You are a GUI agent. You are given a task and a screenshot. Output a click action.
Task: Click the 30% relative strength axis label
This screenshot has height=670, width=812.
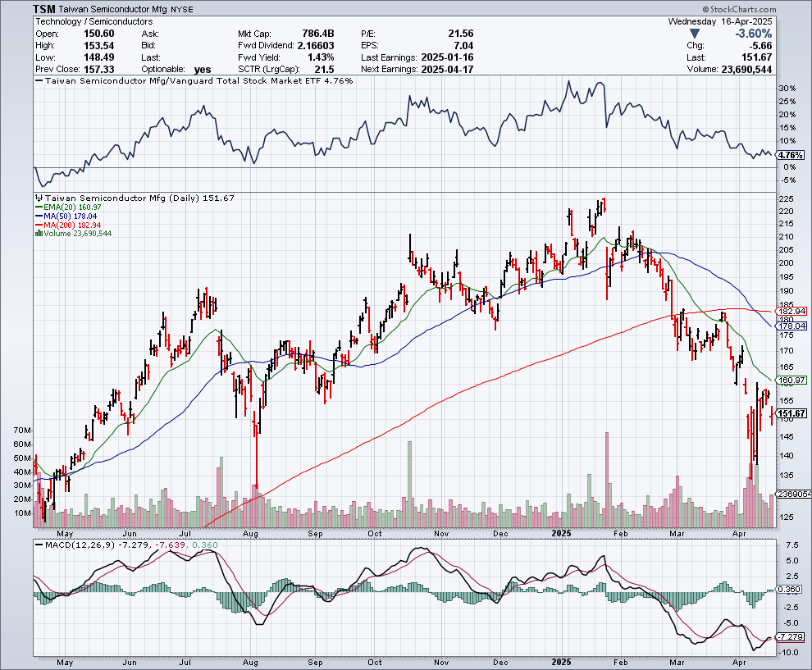(x=787, y=88)
